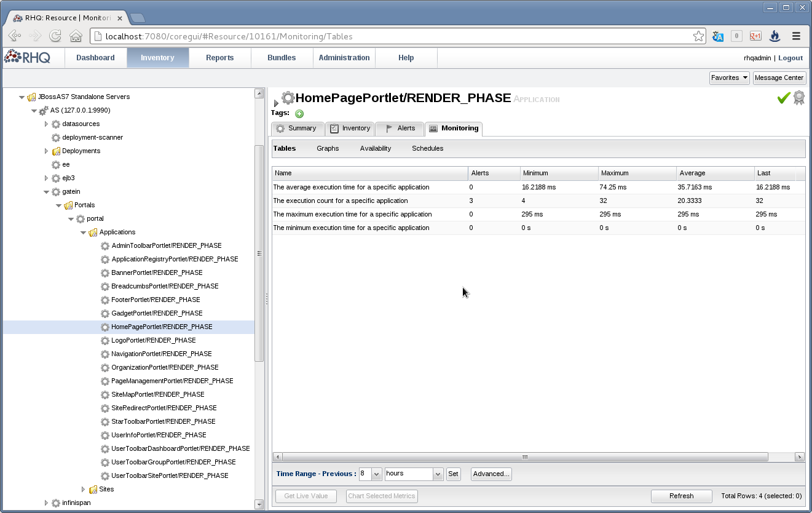The image size is (812, 513).
Task: Click the Sites folder icon
Action: (x=93, y=490)
